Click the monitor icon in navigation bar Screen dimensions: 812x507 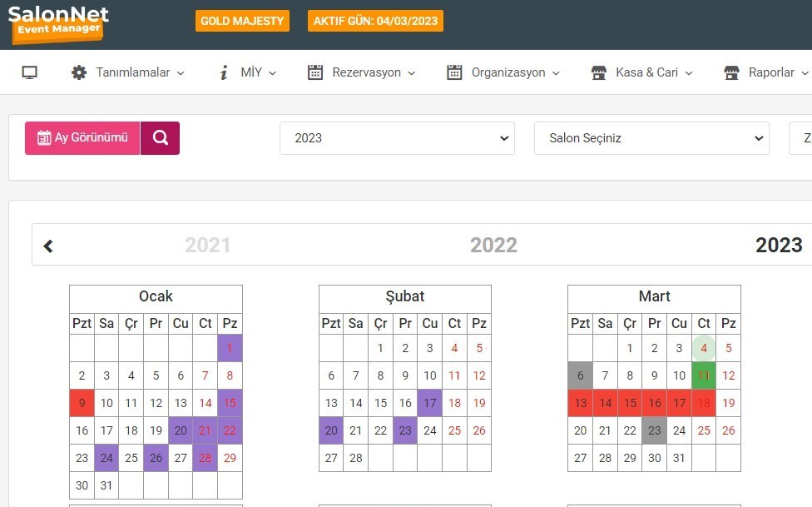point(29,72)
